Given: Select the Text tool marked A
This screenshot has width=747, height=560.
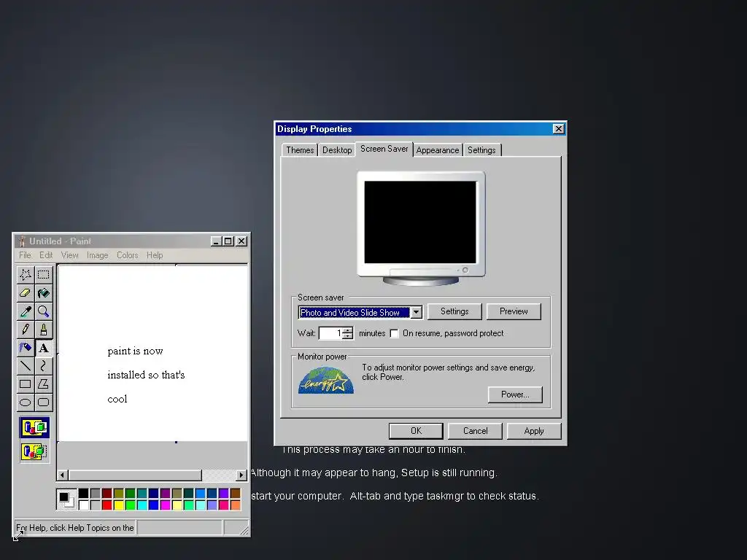Looking at the screenshot, I should coord(43,348).
